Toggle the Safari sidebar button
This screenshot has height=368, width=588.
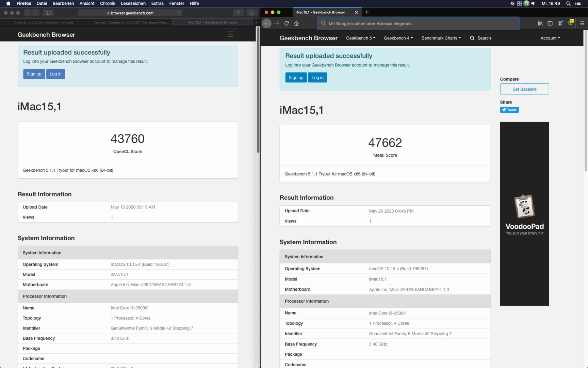pos(48,13)
